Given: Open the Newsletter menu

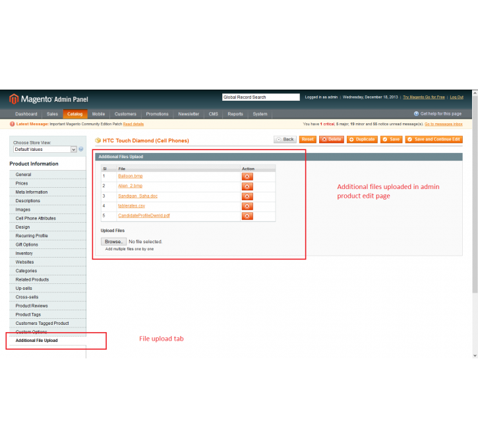Looking at the screenshot, I should pyautogui.click(x=189, y=114).
